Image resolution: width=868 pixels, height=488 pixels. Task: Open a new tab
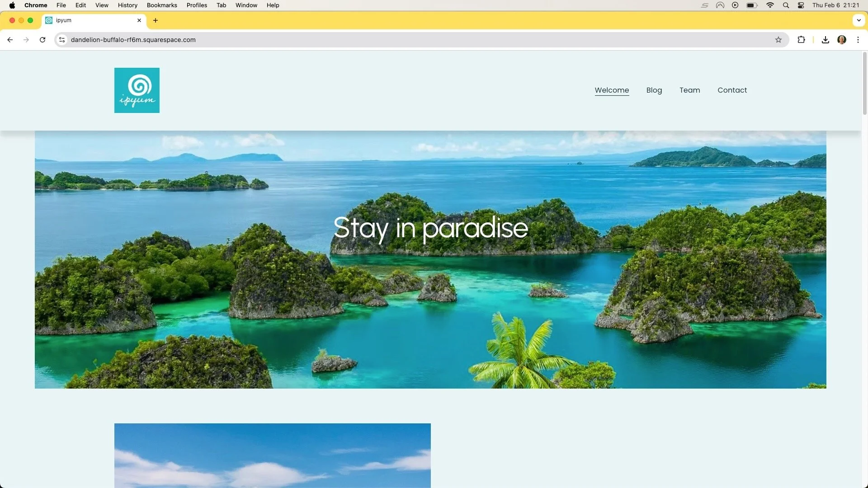click(156, 20)
